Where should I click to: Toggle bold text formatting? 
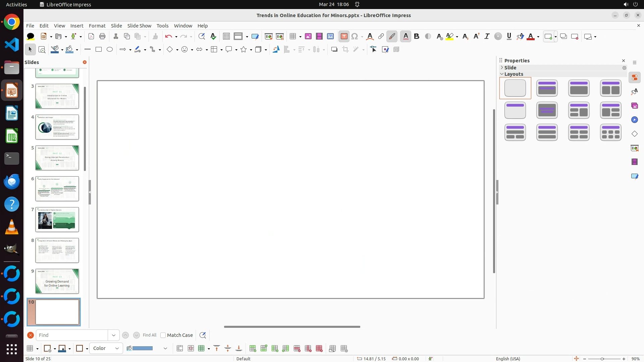click(x=417, y=37)
